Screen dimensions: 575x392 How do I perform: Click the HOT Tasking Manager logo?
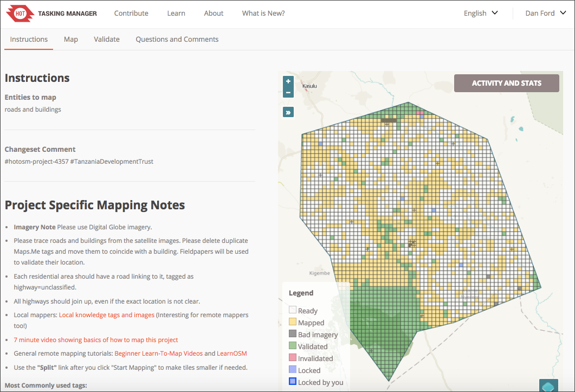51,14
